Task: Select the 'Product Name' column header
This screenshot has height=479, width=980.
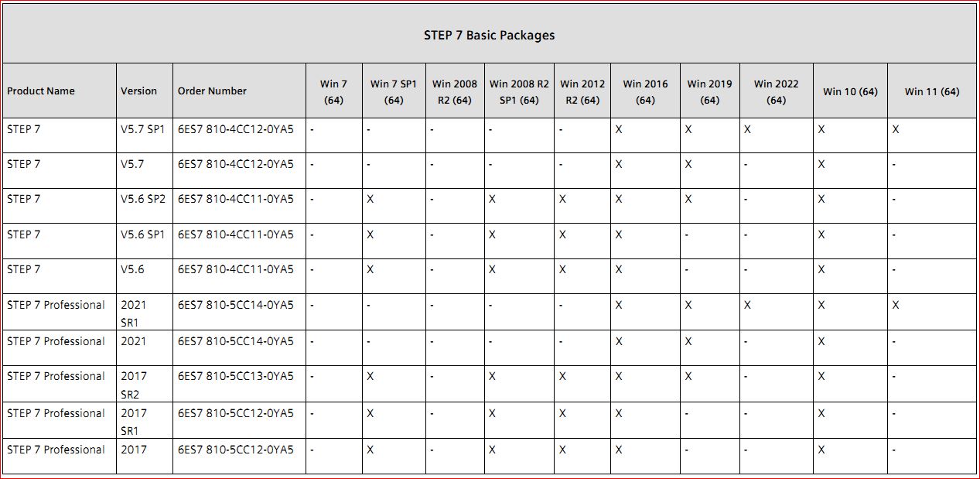Action: coord(41,91)
